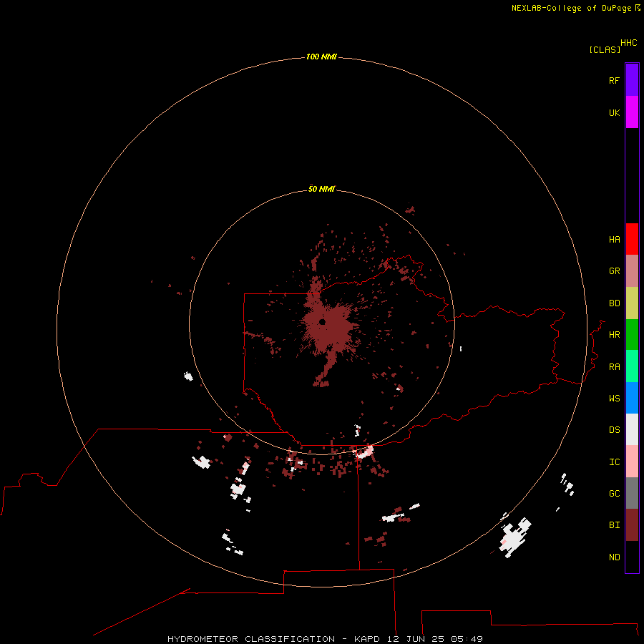Pick the HR heavy rain green swatch
The image size is (644, 644).
click(632, 335)
